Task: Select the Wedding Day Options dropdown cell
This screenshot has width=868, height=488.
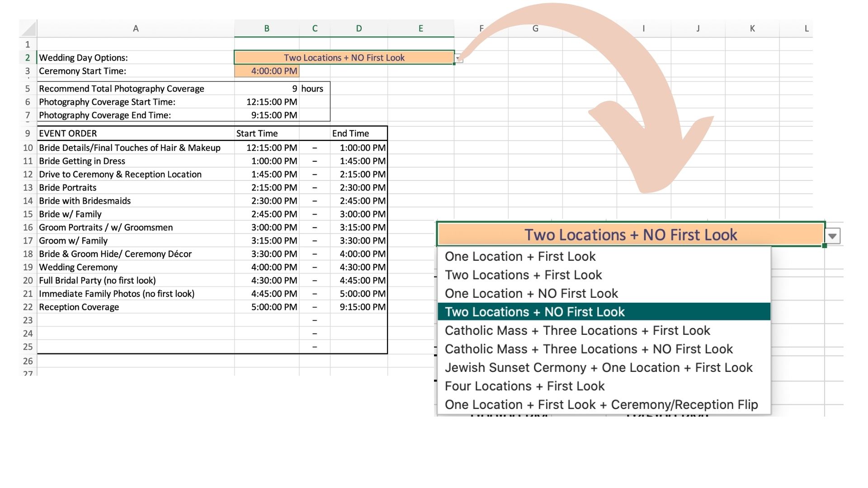Action: (344, 57)
